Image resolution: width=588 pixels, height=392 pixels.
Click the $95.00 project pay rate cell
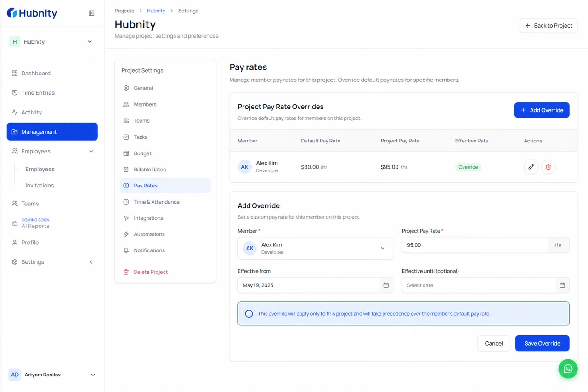tap(394, 167)
